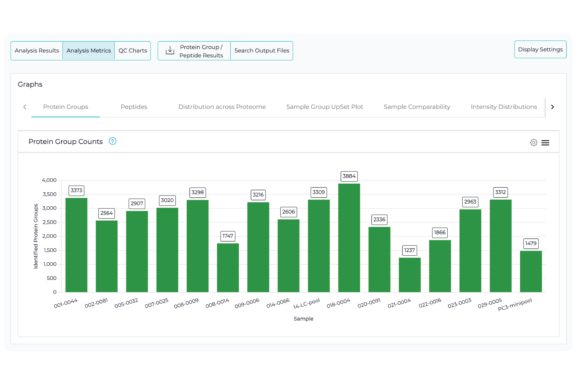The width and height of the screenshot is (583, 392).
Task: Open Distribution across Proteome tab
Action: point(222,107)
